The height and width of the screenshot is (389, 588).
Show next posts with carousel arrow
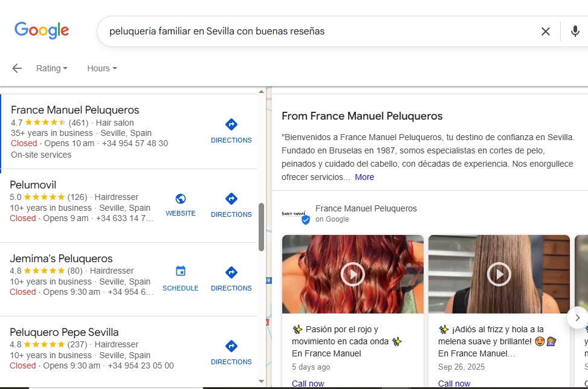[577, 317]
